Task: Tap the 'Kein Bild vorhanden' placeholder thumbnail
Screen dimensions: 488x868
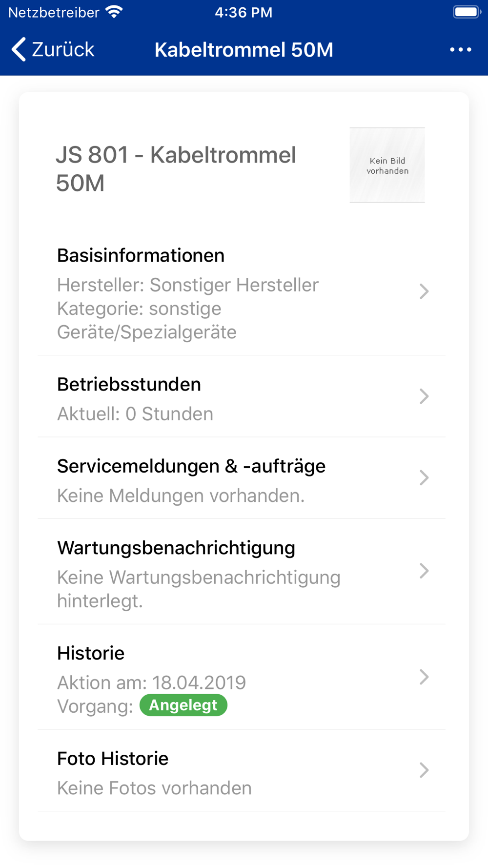Action: (387, 165)
